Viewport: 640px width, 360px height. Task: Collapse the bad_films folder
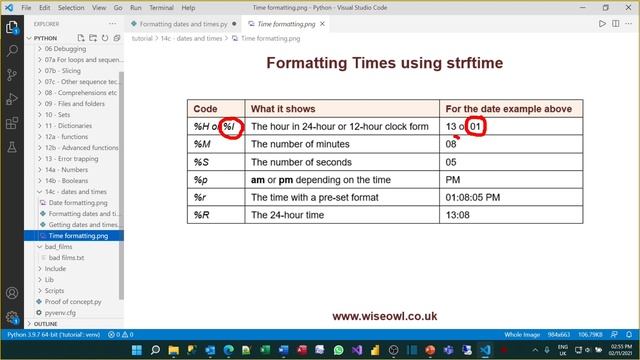(x=58, y=247)
